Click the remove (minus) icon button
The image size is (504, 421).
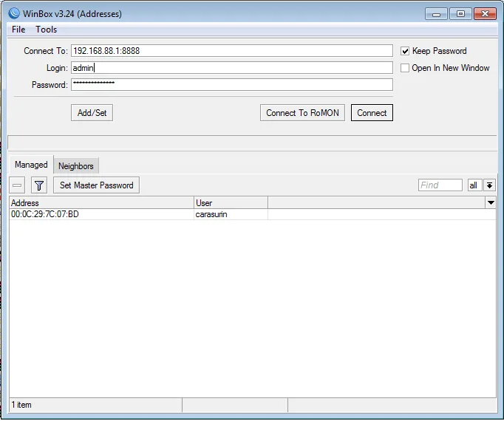(x=17, y=185)
